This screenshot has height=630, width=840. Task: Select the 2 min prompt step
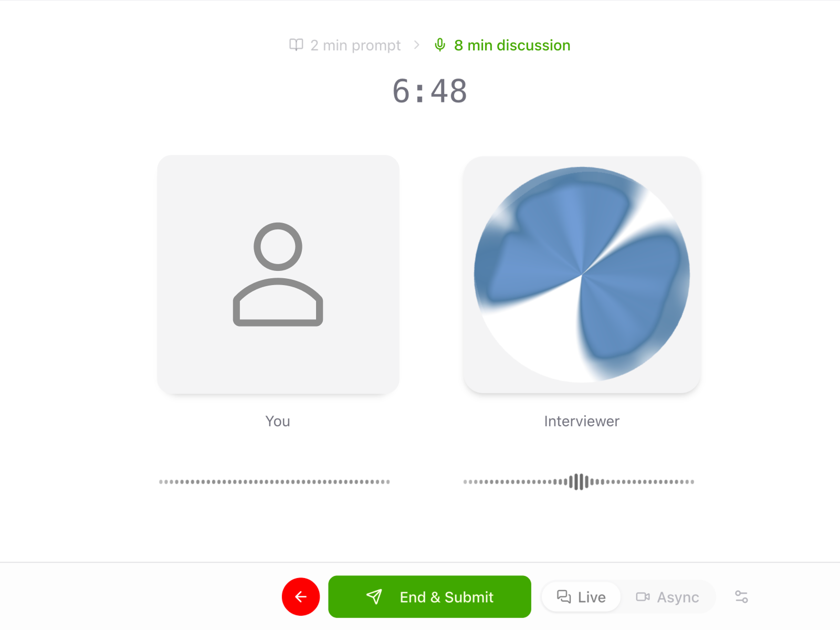(345, 45)
